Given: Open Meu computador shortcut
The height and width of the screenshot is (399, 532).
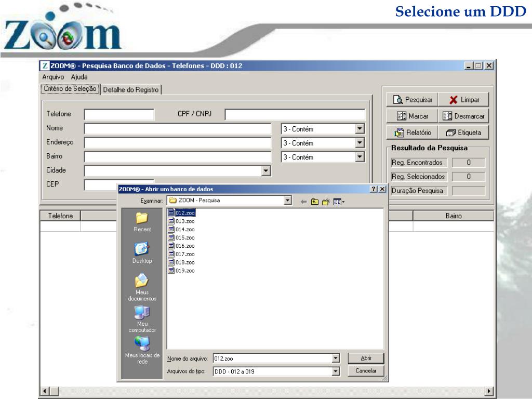Looking at the screenshot, I should [x=142, y=319].
